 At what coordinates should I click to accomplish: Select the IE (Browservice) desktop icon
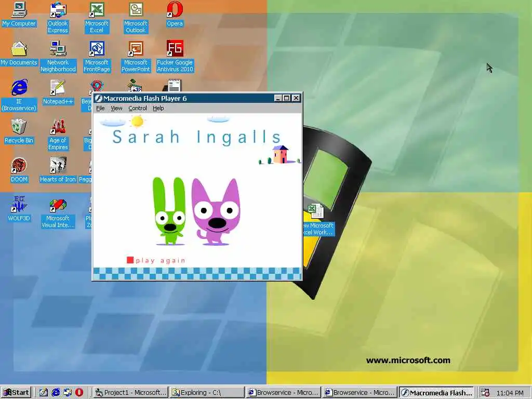(19, 96)
